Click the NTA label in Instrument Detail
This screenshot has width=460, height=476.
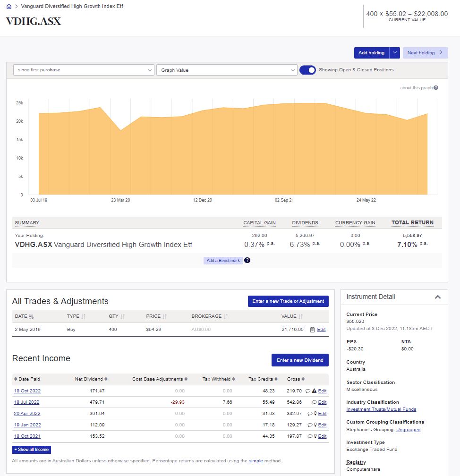406,342
